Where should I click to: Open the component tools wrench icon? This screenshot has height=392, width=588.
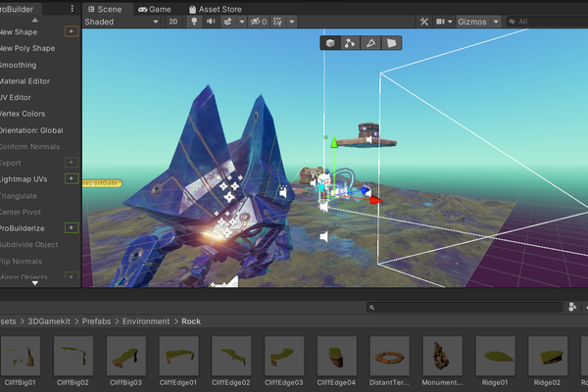[x=424, y=22]
